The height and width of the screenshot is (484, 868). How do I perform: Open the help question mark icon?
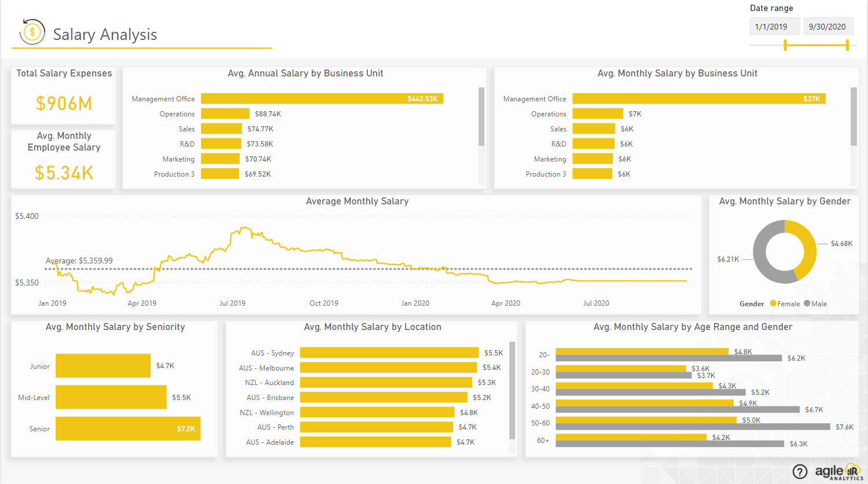(801, 471)
